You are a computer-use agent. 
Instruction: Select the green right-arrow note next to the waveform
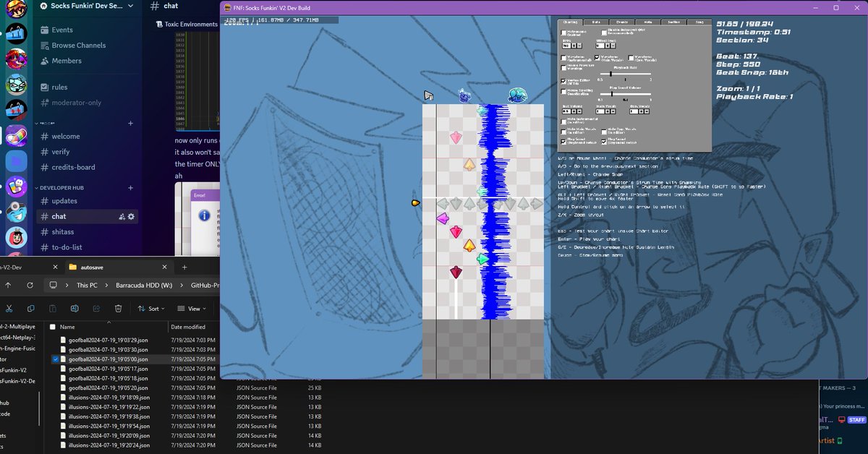coord(482,259)
